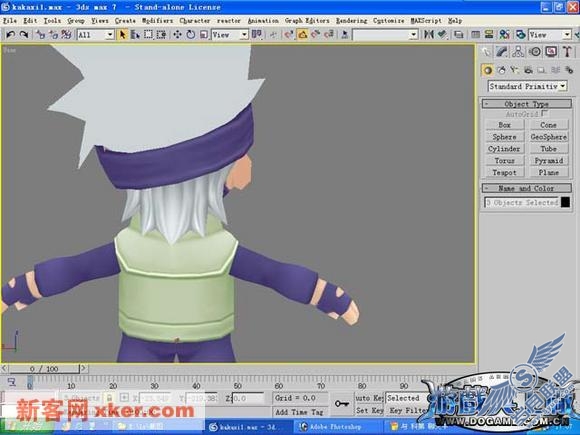
Task: Select the Space Warps category icon
Action: pos(555,70)
